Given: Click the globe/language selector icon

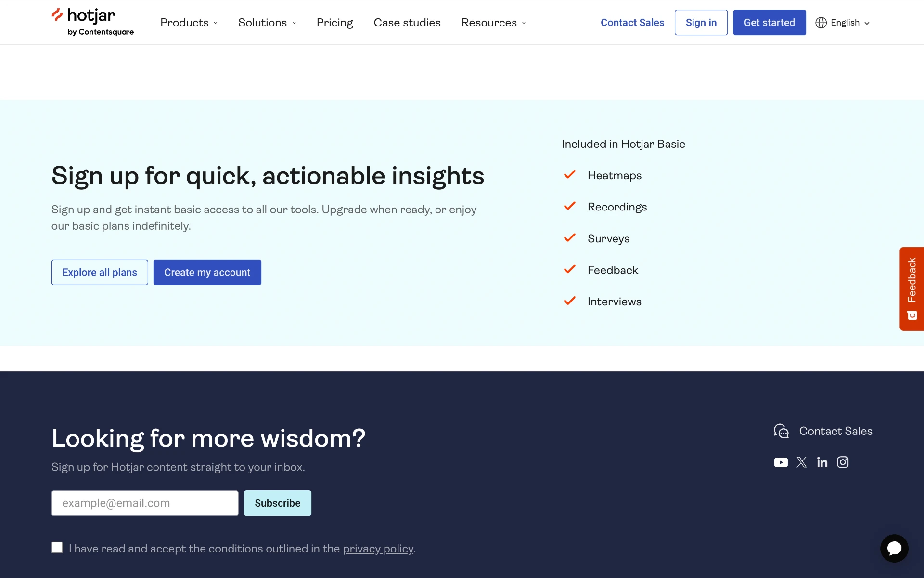Looking at the screenshot, I should tap(820, 23).
